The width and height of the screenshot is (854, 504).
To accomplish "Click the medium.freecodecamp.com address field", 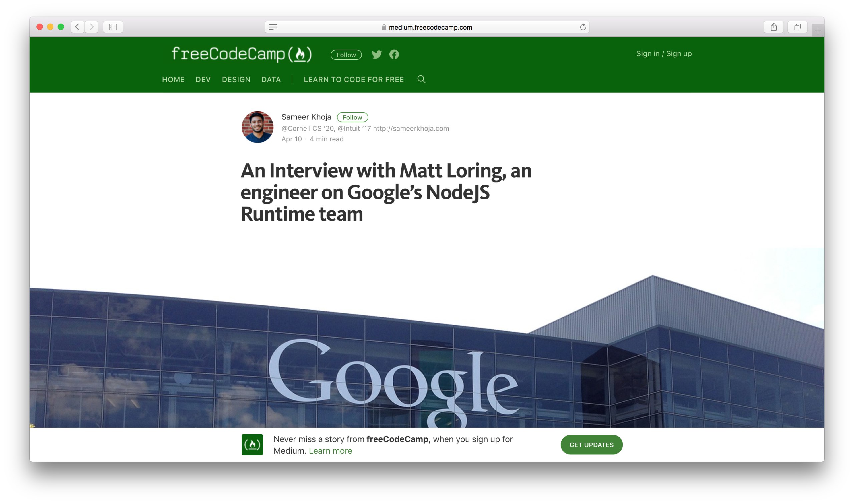I will tap(427, 27).
